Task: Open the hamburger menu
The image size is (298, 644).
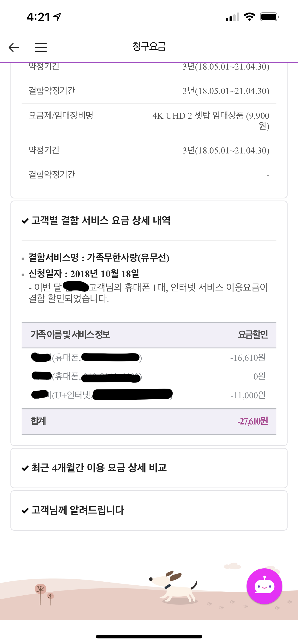Action: [x=41, y=47]
